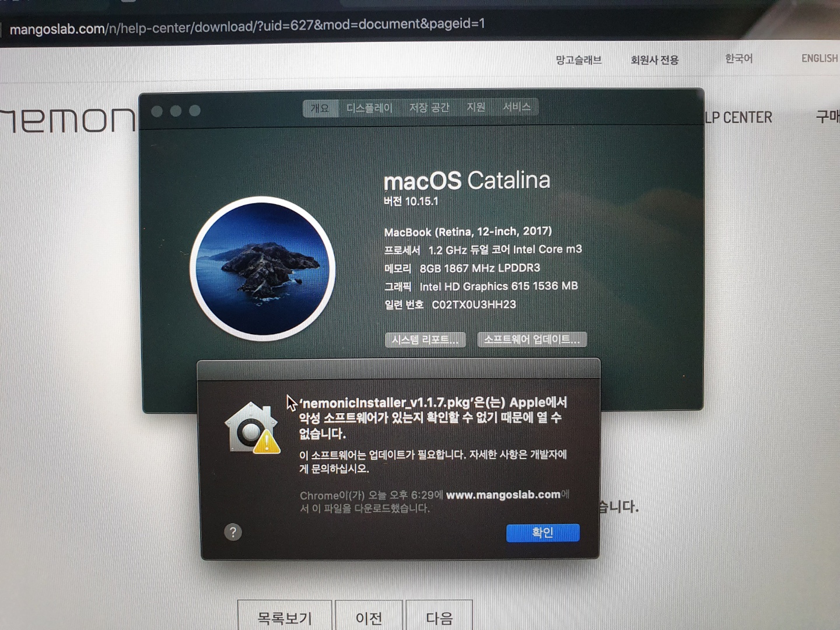The height and width of the screenshot is (630, 840).
Task: Select the 개요 tab in About This Mac
Action: click(320, 108)
